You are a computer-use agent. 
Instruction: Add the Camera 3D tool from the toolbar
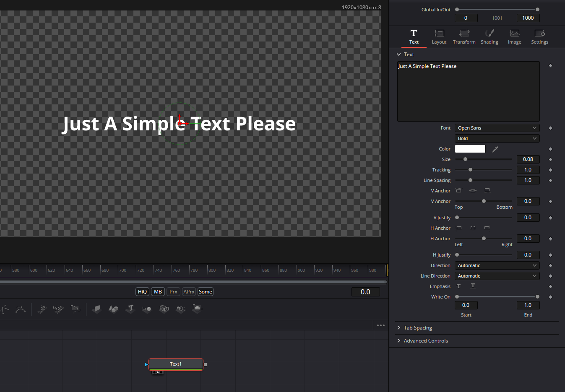coord(164,309)
